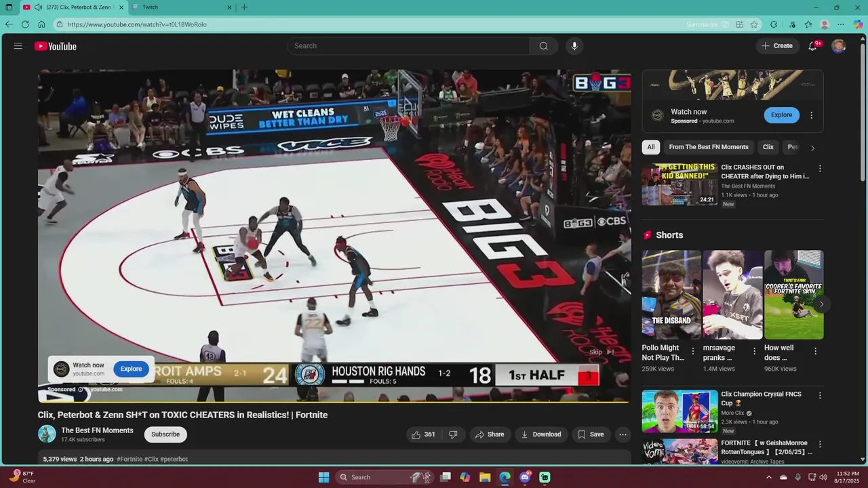Viewport: 868px width, 488px height.
Task: Open File Explorer from the taskbar
Action: click(x=485, y=477)
